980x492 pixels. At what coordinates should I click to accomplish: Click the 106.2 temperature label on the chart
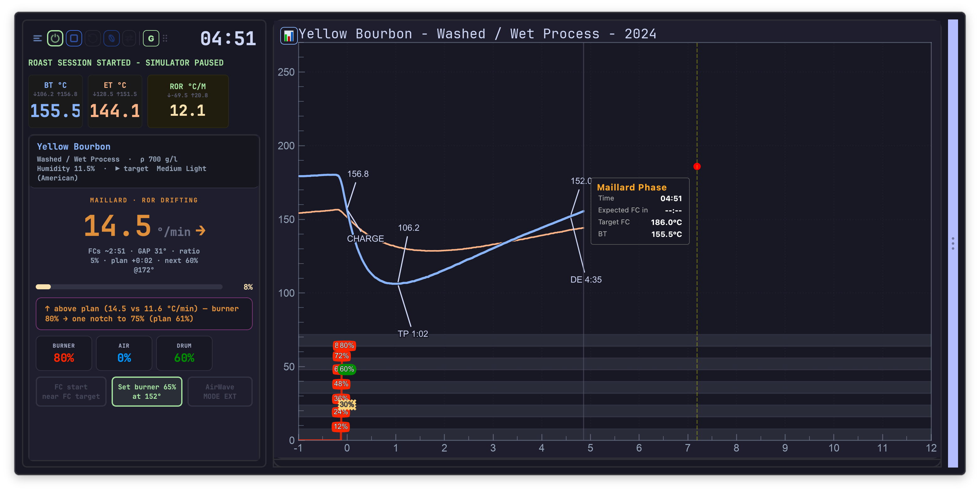point(408,228)
